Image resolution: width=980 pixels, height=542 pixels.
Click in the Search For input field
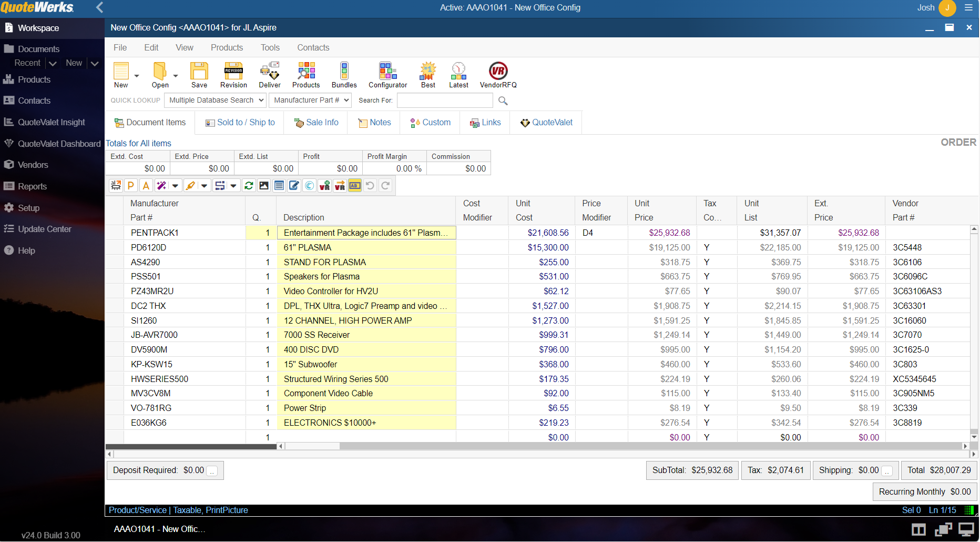pos(444,101)
